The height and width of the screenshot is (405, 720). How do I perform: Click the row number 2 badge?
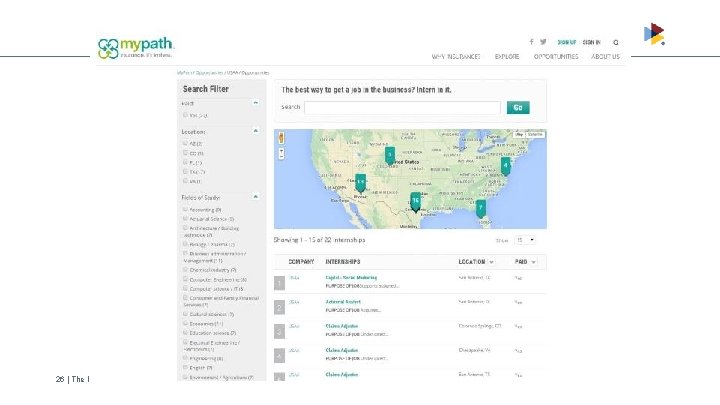(x=279, y=307)
